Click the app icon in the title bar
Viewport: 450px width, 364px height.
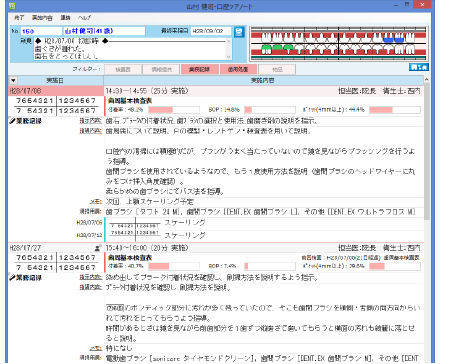point(12,6)
